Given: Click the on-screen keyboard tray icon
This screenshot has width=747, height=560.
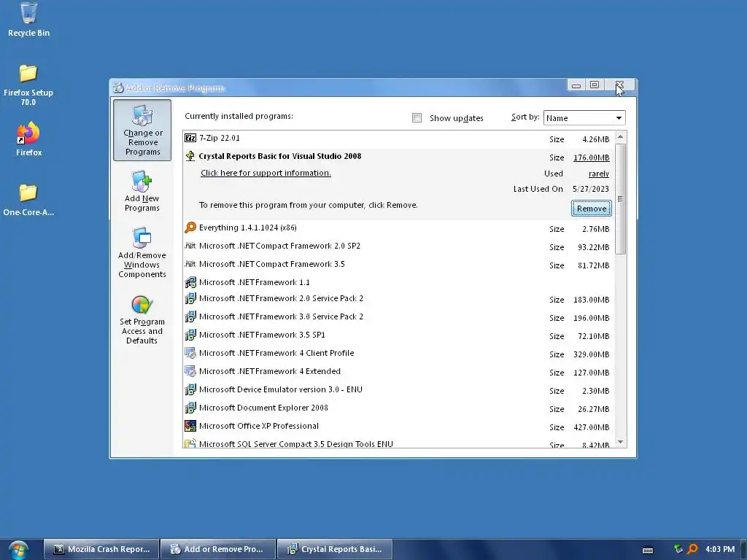Looking at the screenshot, I should [648, 550].
